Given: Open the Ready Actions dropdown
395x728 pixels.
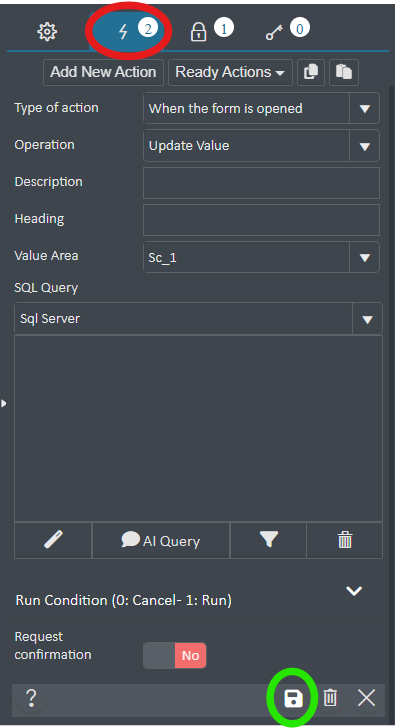Looking at the screenshot, I should coord(230,72).
